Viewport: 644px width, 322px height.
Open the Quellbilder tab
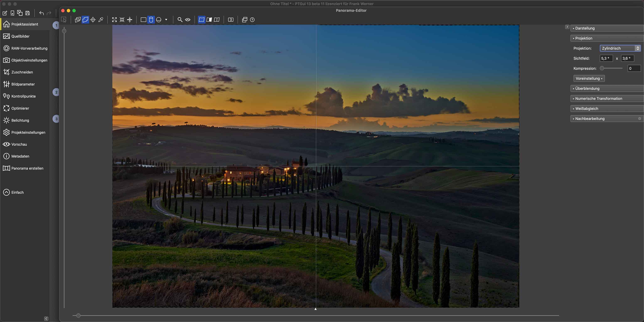click(25, 36)
